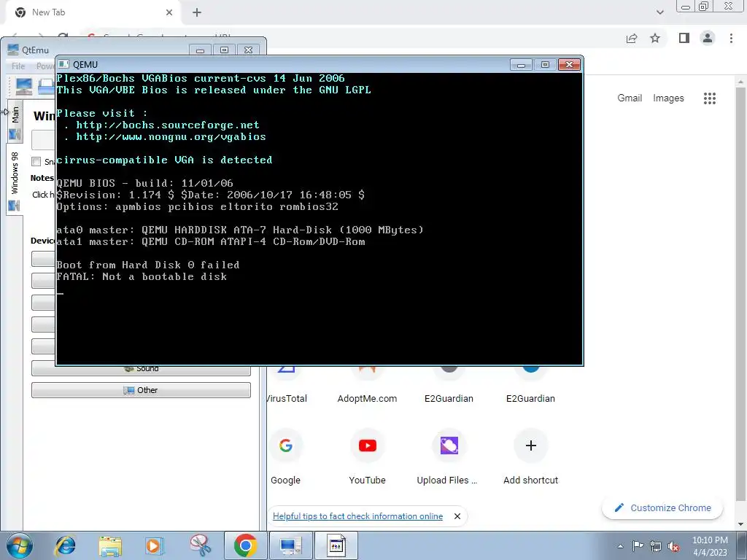Open a new Chrome tab with plus button
This screenshot has height=560, width=747.
click(x=197, y=12)
